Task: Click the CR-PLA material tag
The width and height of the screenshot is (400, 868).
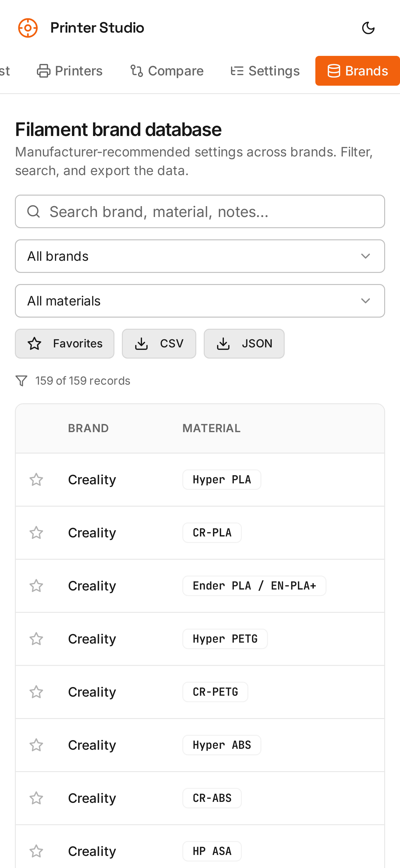Action: pyautogui.click(x=212, y=533)
